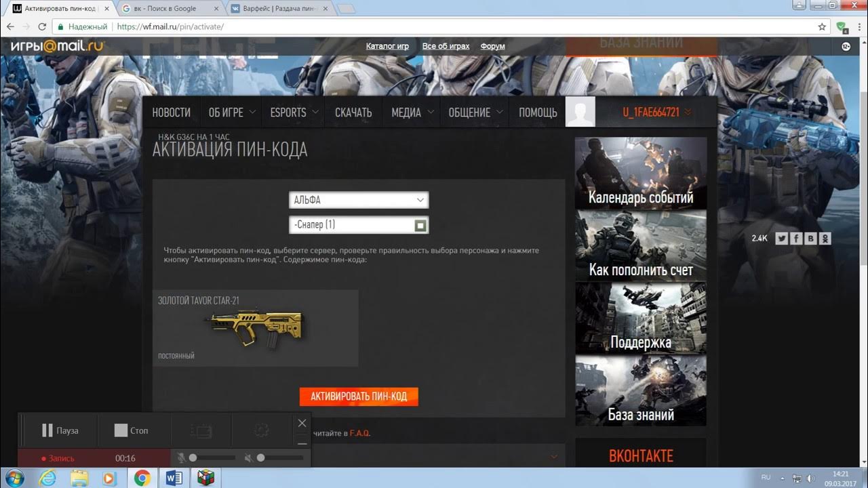Open the Снайпер (1) character dropdown
The image size is (868, 488).
359,224
